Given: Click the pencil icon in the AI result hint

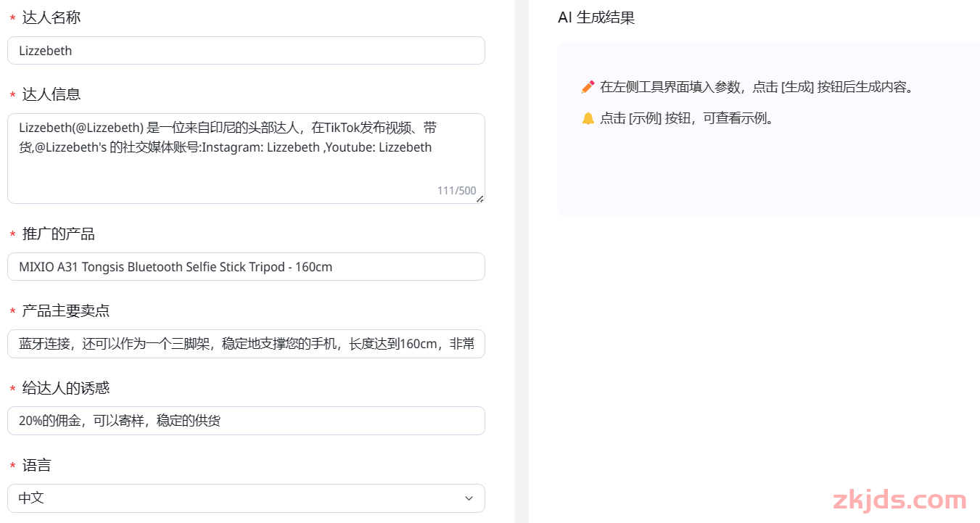Looking at the screenshot, I should (588, 87).
